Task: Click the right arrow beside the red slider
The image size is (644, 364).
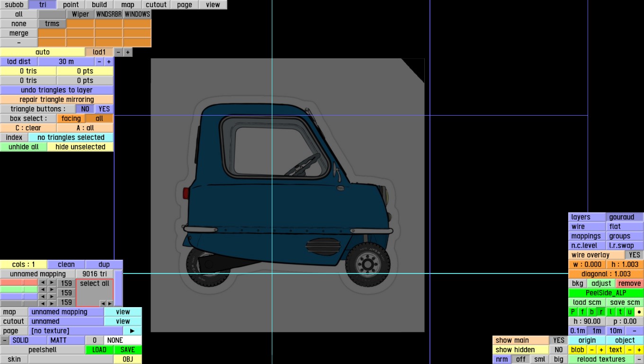Action: tap(52, 283)
